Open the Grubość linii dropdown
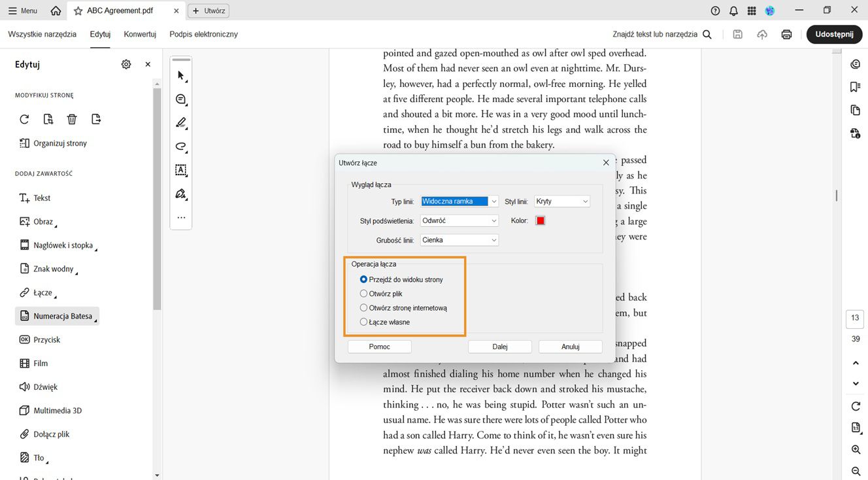 pyautogui.click(x=459, y=240)
